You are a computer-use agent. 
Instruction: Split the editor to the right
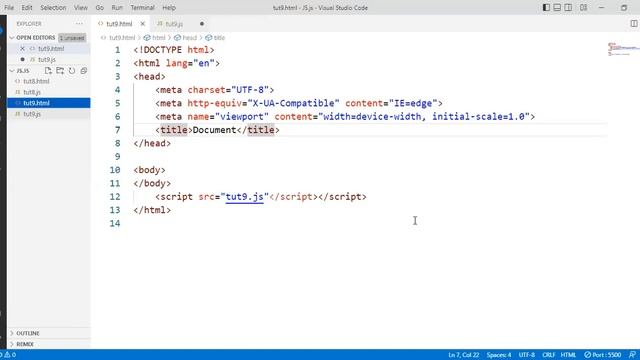coord(634,24)
